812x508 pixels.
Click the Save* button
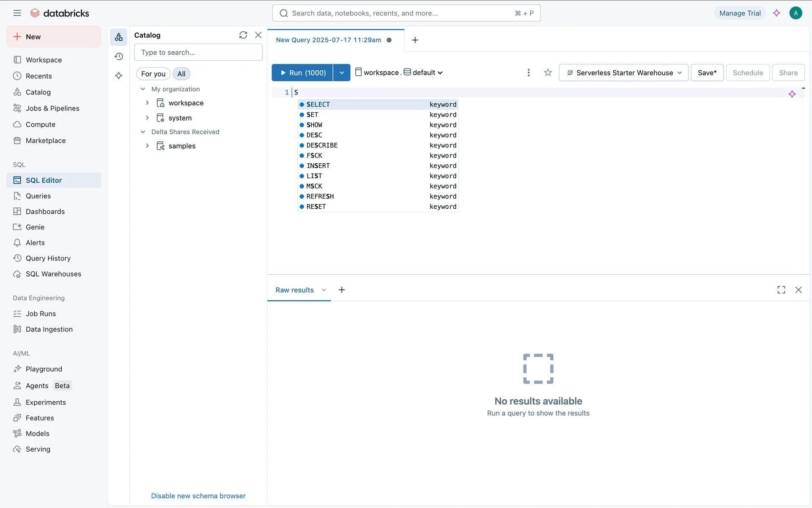pos(707,73)
